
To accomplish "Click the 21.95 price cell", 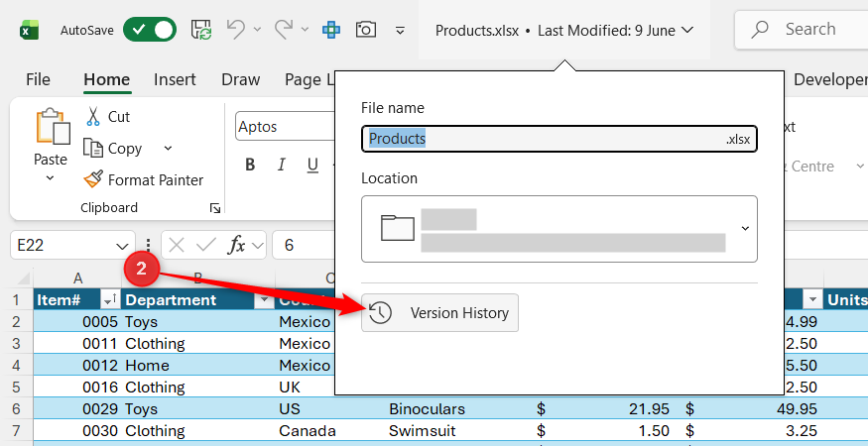I will tap(606, 409).
